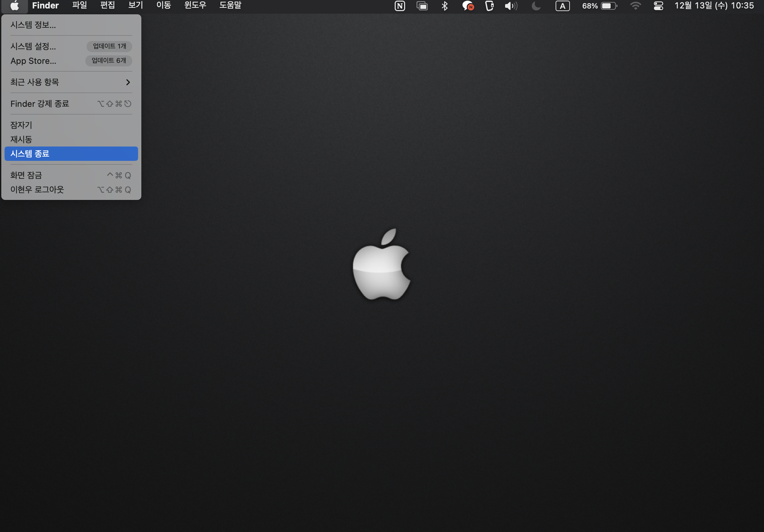
Task: Click the menu bar date and clock
Action: coord(714,6)
